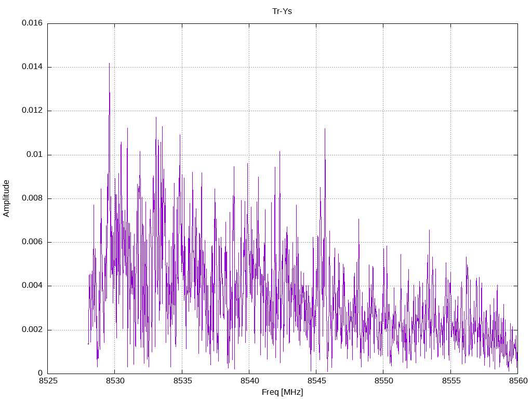Click the 8545 x-axis tick label

(316, 381)
